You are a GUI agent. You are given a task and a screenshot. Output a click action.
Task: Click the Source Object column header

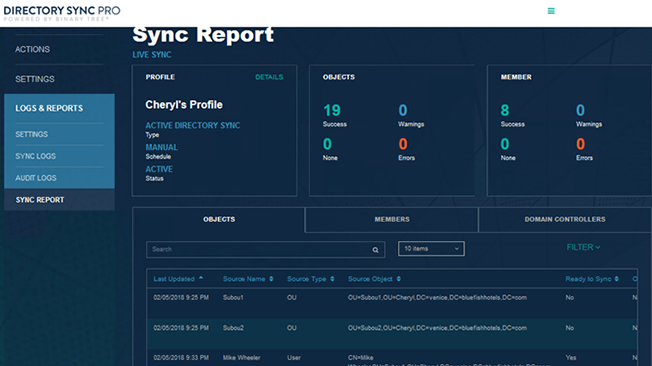[x=370, y=279]
